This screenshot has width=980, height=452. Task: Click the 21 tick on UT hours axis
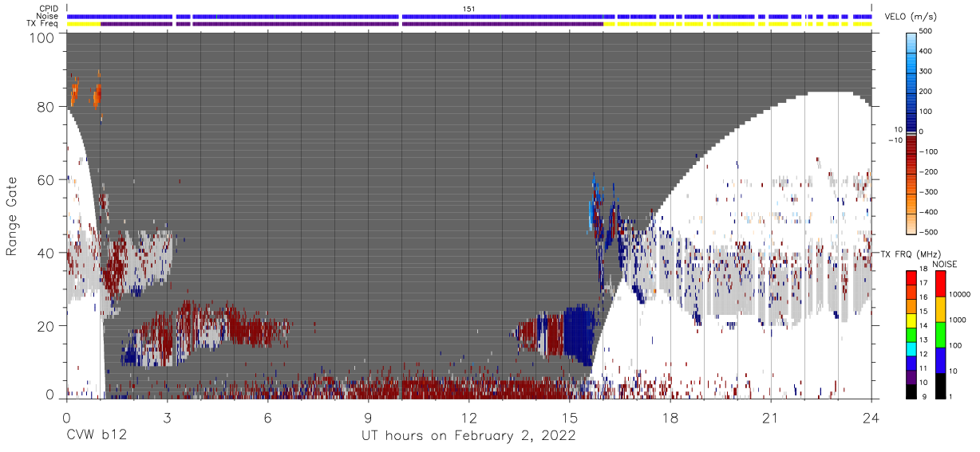[771, 417]
